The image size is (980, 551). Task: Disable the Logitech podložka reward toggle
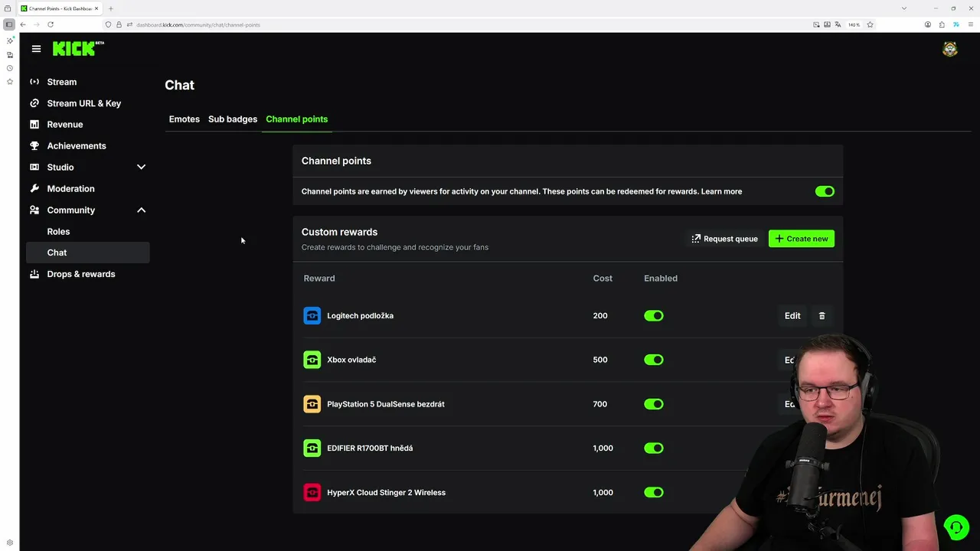[654, 315]
